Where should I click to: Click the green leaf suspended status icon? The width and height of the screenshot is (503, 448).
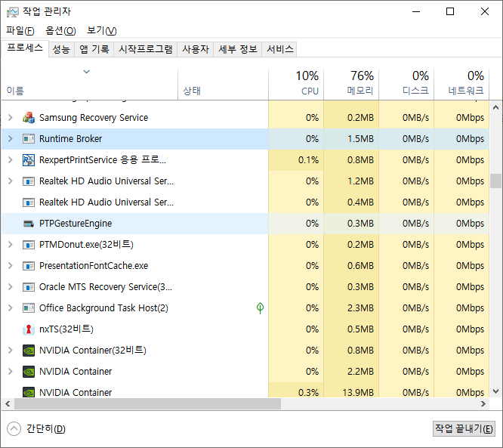tap(260, 308)
